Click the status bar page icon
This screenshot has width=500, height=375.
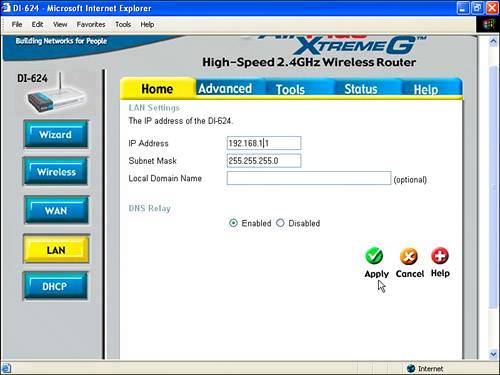tap(6, 368)
